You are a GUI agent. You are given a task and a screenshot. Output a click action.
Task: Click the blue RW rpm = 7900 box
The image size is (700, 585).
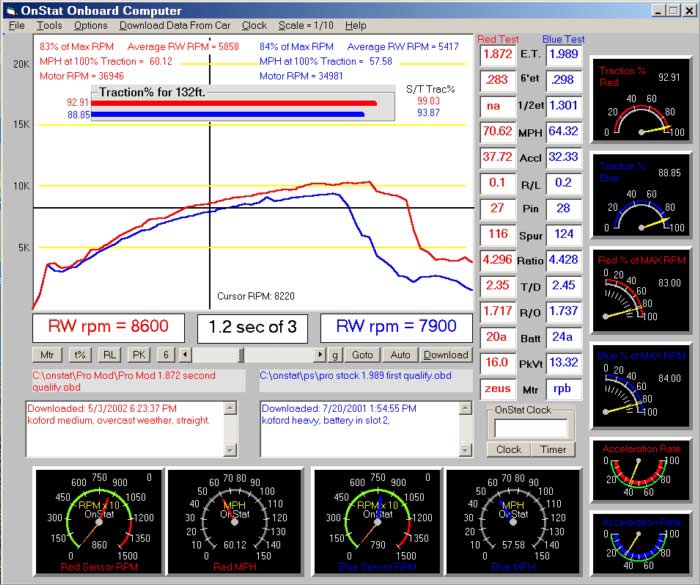(396, 327)
